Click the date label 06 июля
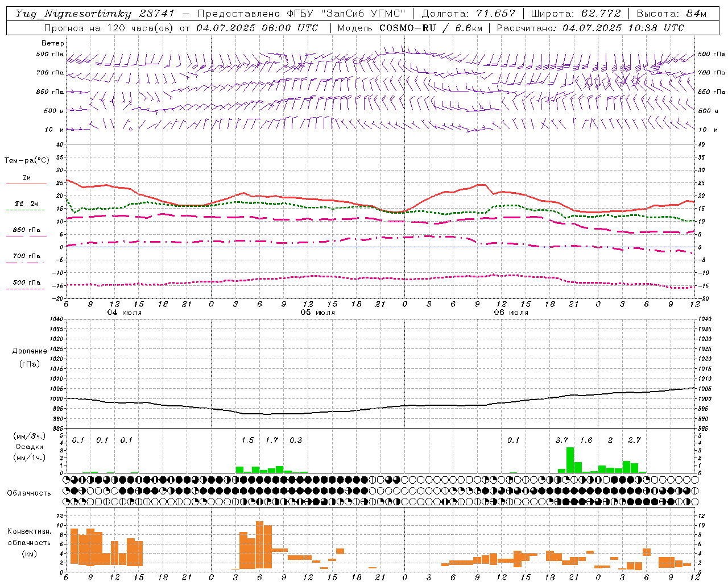Image resolution: width=728 pixels, height=582 pixels. point(511,313)
